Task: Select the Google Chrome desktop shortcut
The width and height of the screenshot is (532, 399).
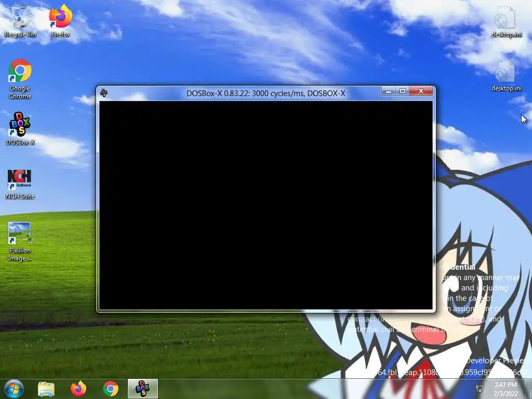Action: click(x=20, y=79)
